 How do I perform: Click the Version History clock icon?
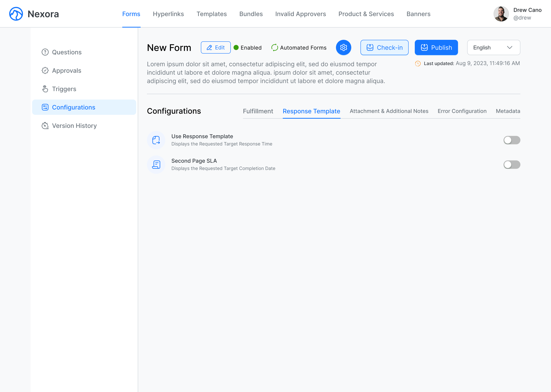point(45,126)
